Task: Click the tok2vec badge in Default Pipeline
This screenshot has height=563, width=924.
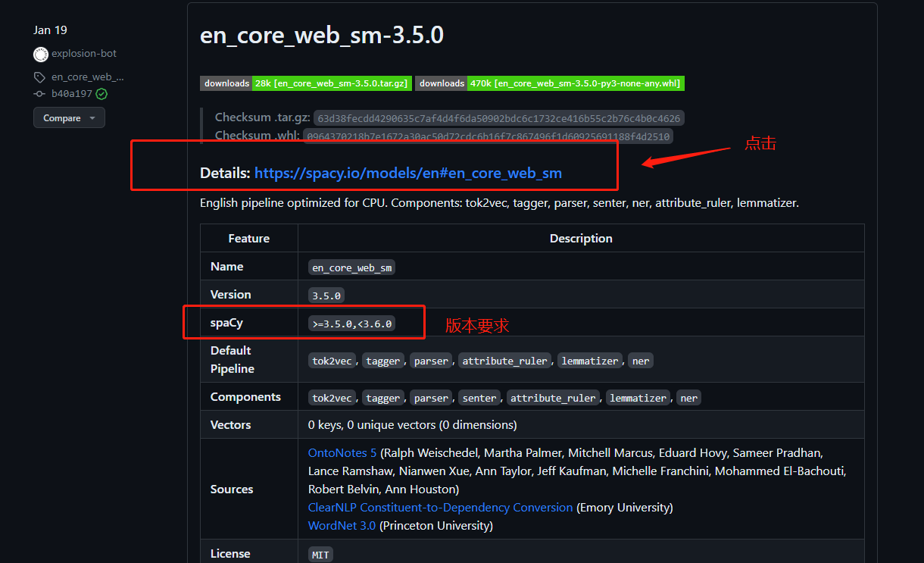Action: click(332, 360)
